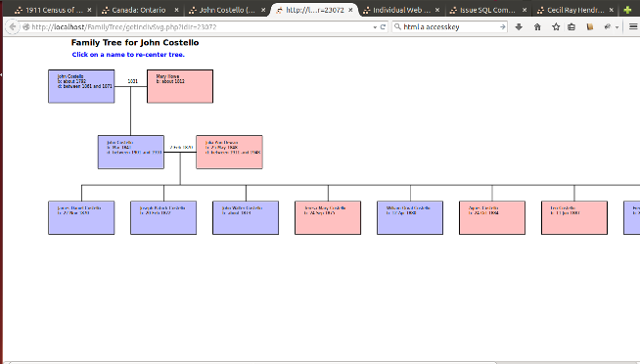Focus the search box containing html a accesskey
This screenshot has width=640, height=364.
[449, 27]
